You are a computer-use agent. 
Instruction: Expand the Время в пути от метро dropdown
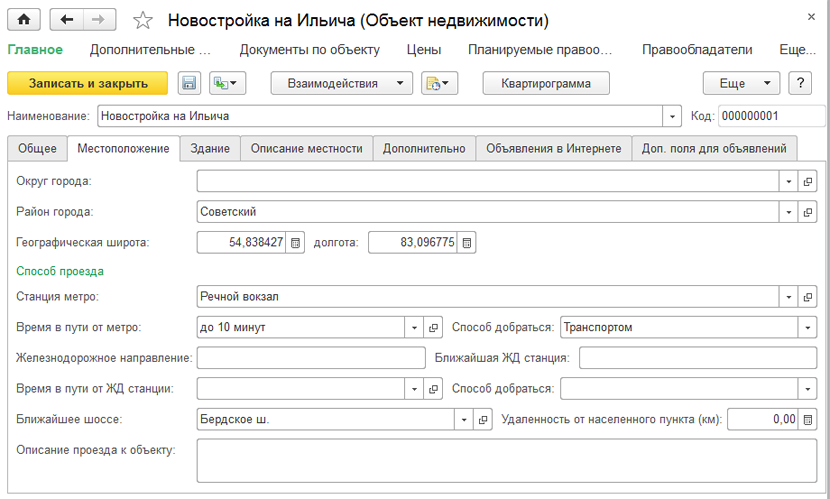pos(415,327)
